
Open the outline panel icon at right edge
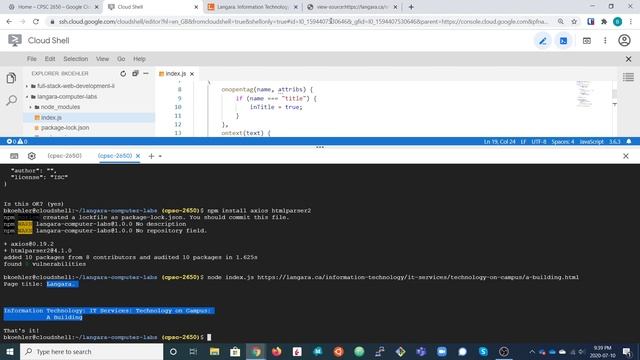click(x=628, y=77)
